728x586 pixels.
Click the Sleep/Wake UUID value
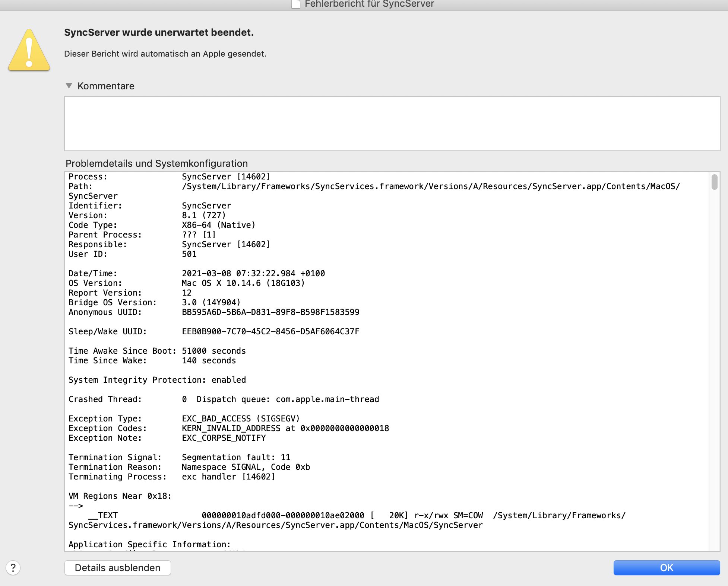click(x=270, y=331)
